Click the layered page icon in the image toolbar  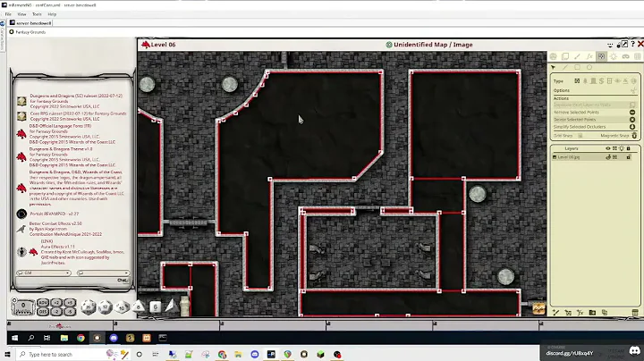[x=565, y=56]
